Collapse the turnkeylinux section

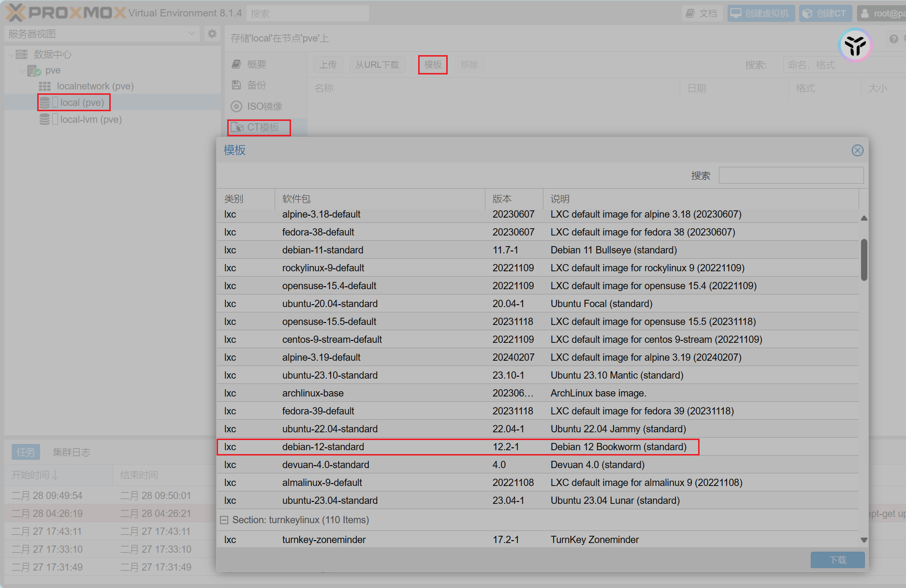tap(224, 520)
